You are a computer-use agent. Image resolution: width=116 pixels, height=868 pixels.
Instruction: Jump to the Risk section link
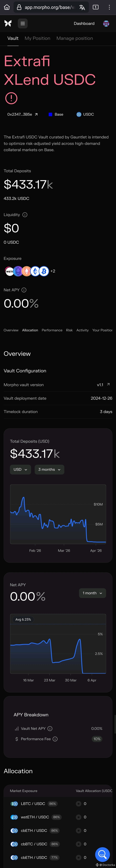pos(69,330)
